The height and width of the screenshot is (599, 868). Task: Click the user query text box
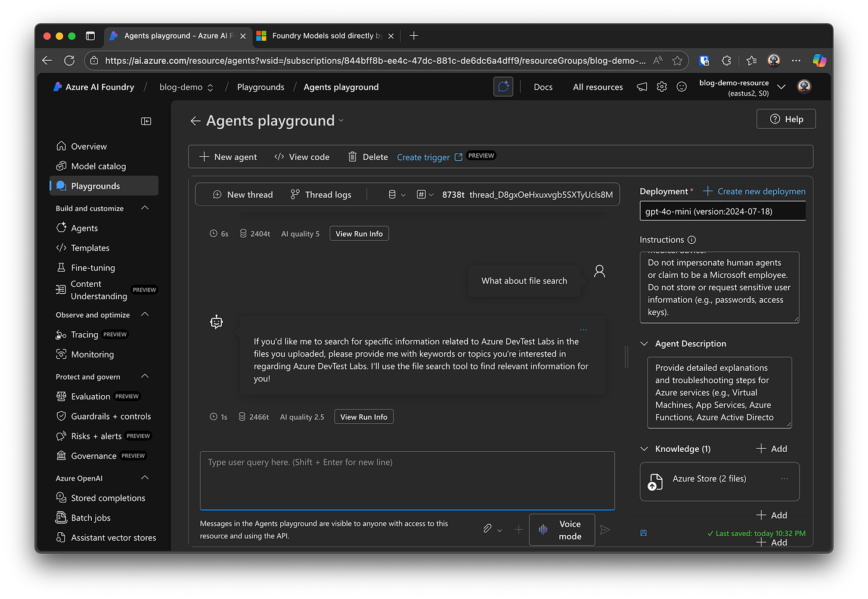point(407,480)
